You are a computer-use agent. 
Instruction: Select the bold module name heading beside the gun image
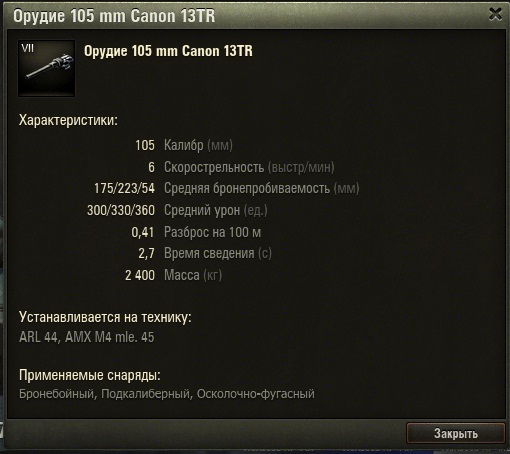[168, 51]
